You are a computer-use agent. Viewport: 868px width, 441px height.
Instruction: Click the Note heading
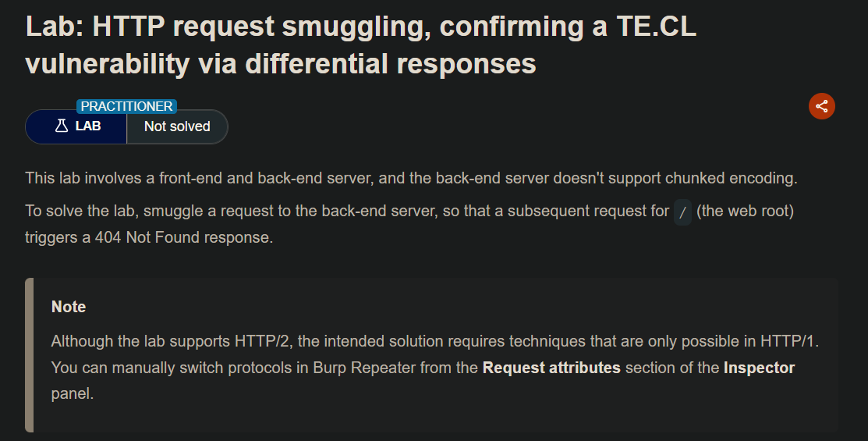pyautogui.click(x=69, y=307)
